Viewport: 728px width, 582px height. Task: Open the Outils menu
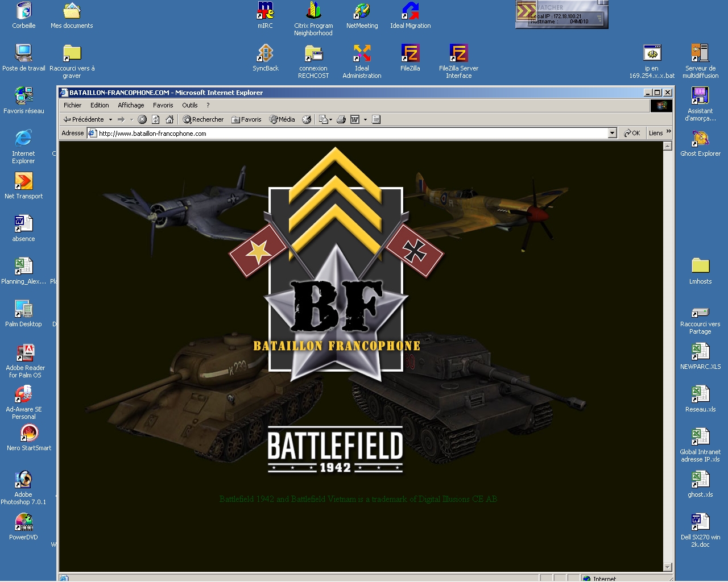point(190,105)
